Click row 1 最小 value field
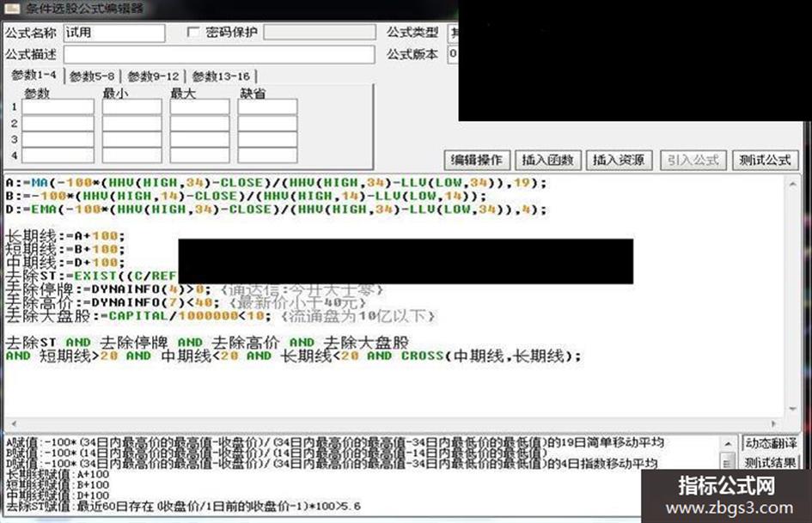Viewport: 812px width, 523px height. pos(132,106)
